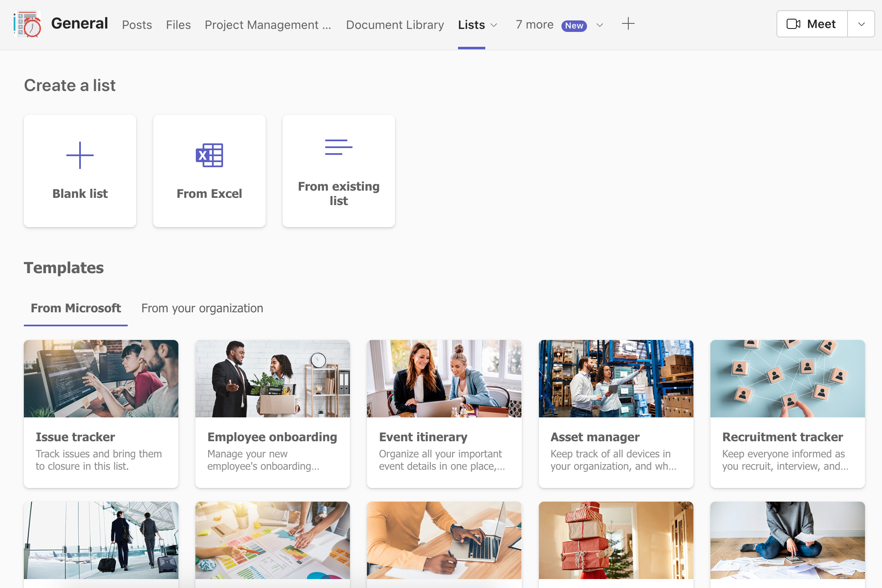Click the lines icon on From existing list
The image size is (882, 588).
coord(338,147)
